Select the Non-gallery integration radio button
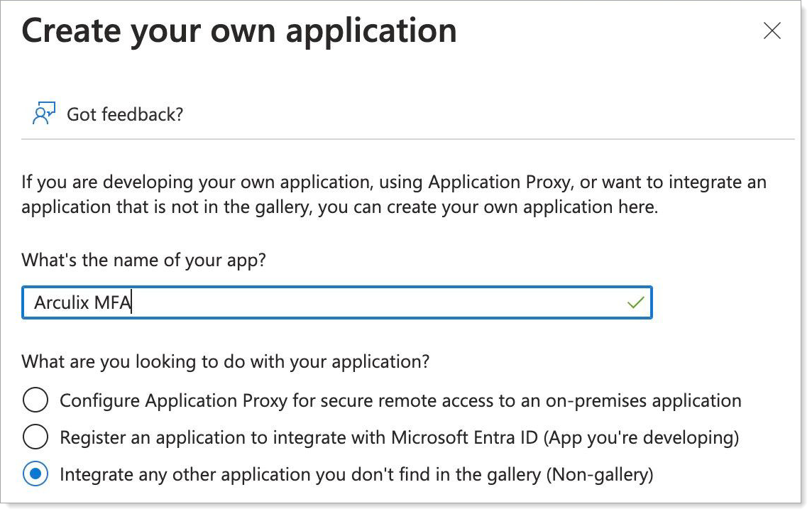 [35, 474]
